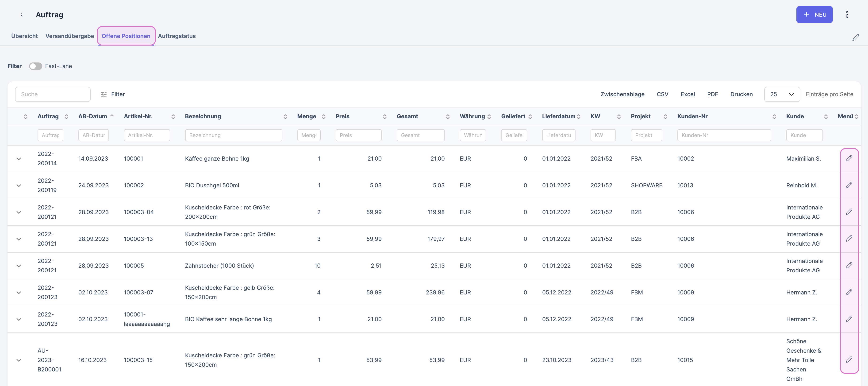Open the entries per page dropdown
868x386 pixels.
[782, 94]
